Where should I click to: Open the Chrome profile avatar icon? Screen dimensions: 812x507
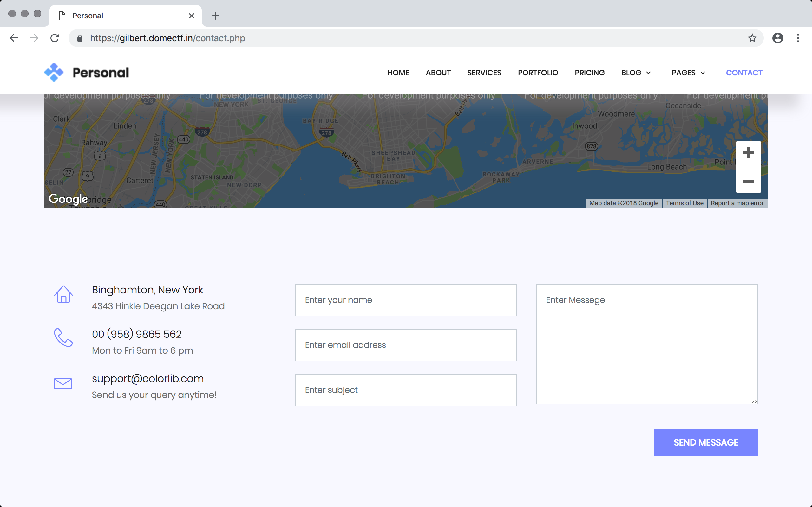click(x=777, y=38)
